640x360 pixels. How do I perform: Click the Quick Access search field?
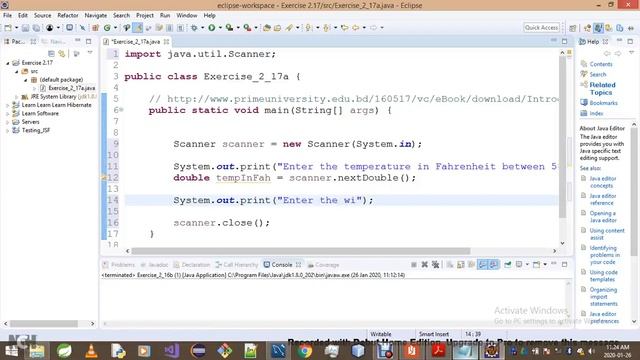[x=541, y=28]
